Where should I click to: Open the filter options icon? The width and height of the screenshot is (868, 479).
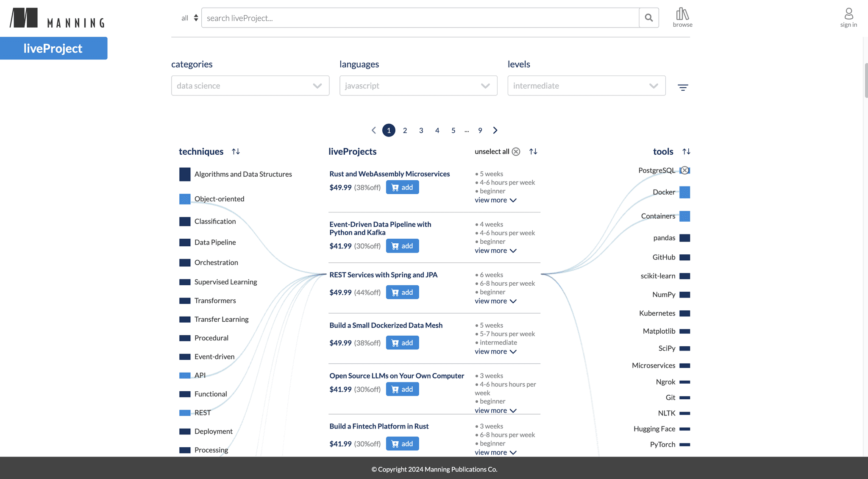tap(683, 87)
